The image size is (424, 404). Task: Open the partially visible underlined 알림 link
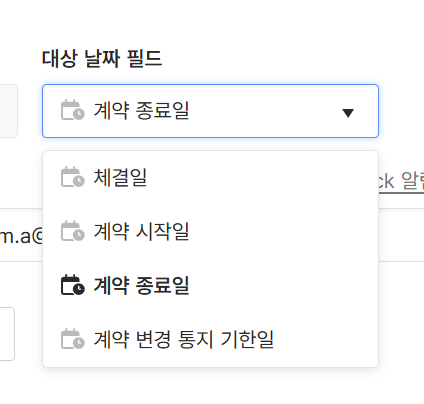click(x=401, y=181)
